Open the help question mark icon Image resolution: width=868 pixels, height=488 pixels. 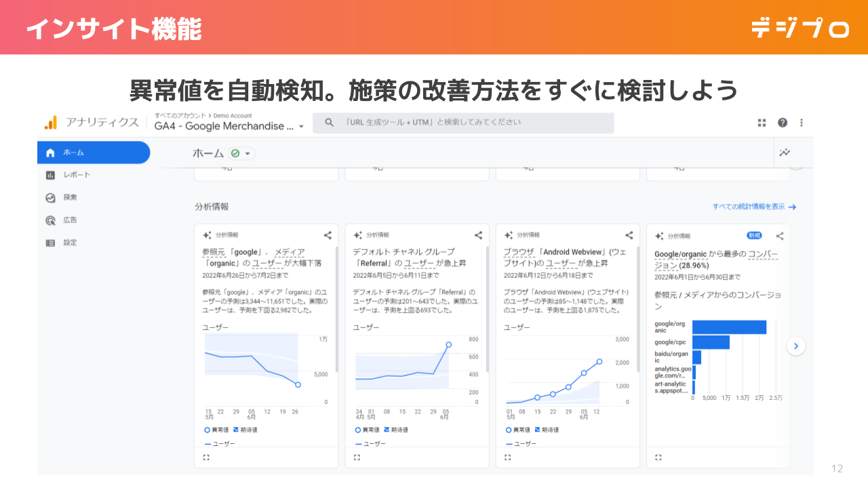783,123
